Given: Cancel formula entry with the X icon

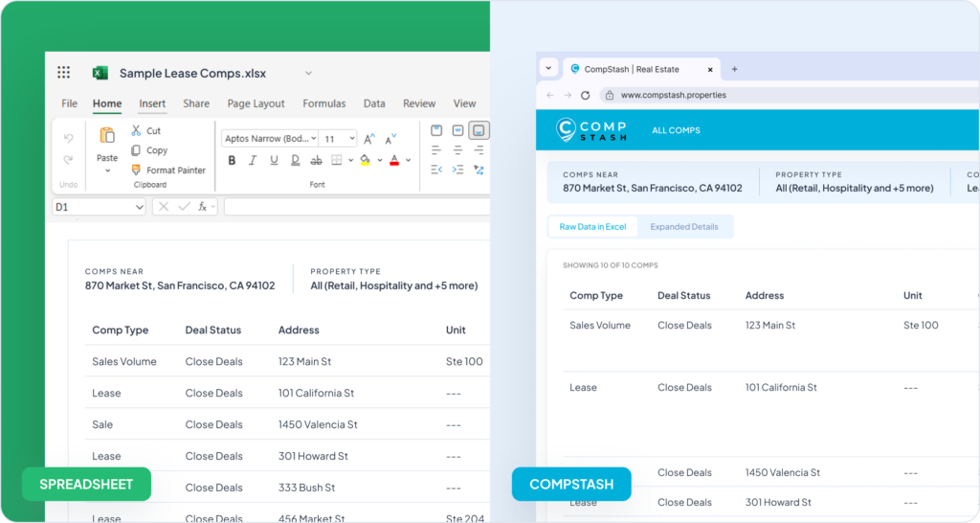Looking at the screenshot, I should (x=163, y=207).
